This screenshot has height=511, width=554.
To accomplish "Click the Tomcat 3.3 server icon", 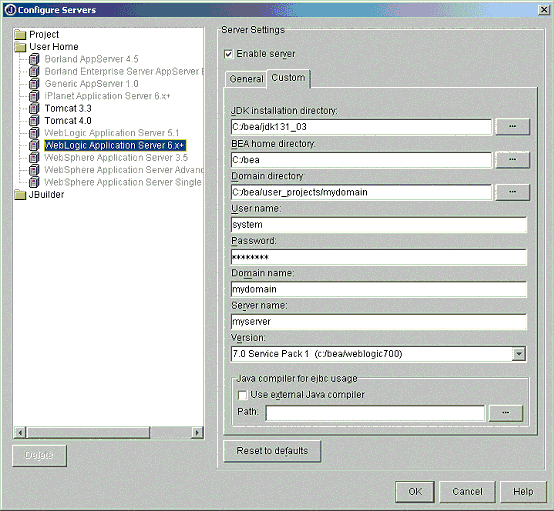I will click(x=34, y=108).
